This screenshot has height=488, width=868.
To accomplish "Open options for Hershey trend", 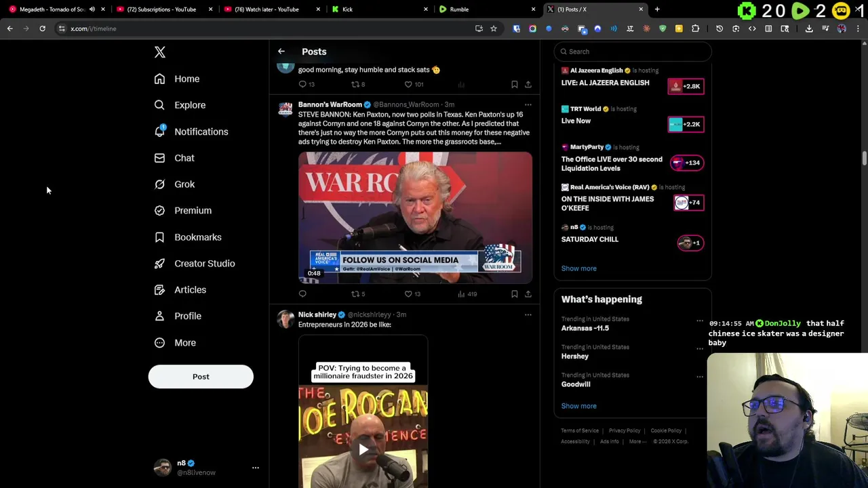I will click(x=700, y=348).
